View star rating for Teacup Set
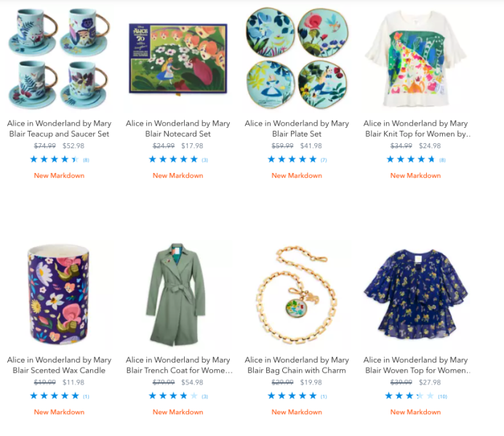504x436 pixels. (55, 159)
